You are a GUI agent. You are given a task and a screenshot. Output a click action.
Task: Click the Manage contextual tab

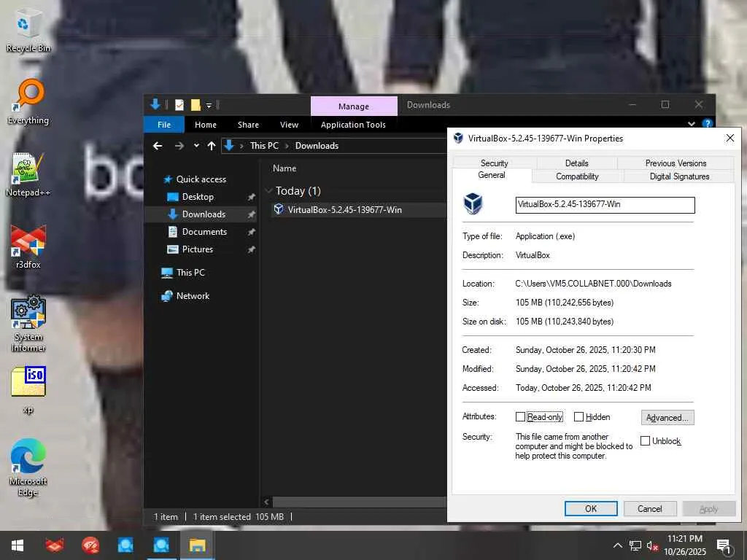tap(354, 106)
